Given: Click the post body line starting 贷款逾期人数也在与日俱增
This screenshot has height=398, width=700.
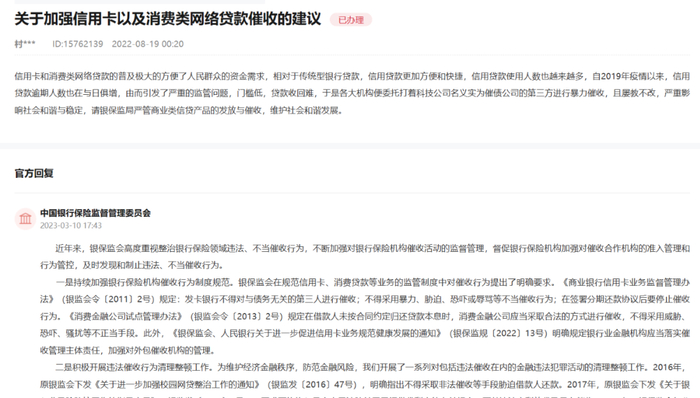Looking at the screenshot, I should [x=352, y=93].
